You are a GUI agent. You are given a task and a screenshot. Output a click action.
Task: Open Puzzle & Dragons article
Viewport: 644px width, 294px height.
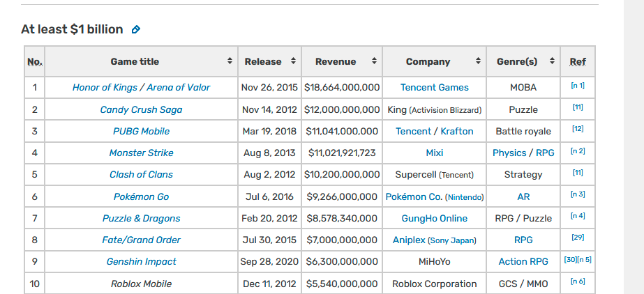click(141, 218)
